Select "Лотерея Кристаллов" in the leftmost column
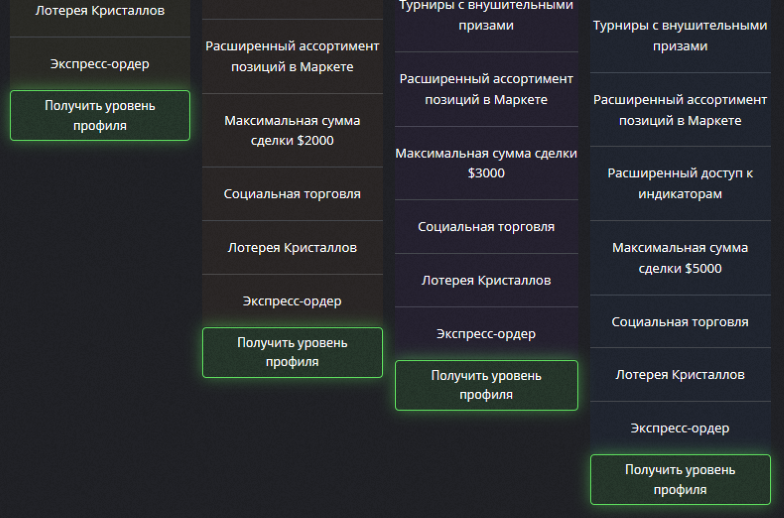 click(x=100, y=11)
